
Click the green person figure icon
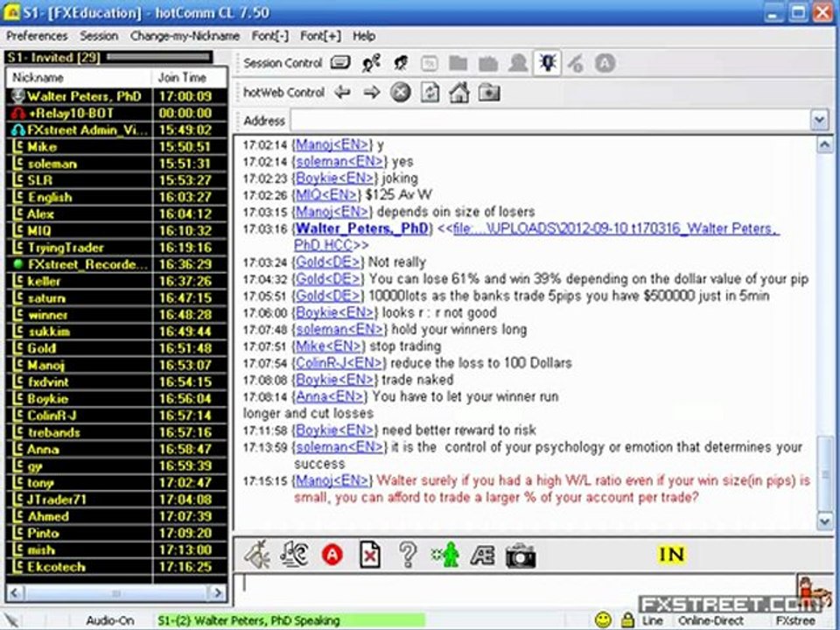pos(445,555)
